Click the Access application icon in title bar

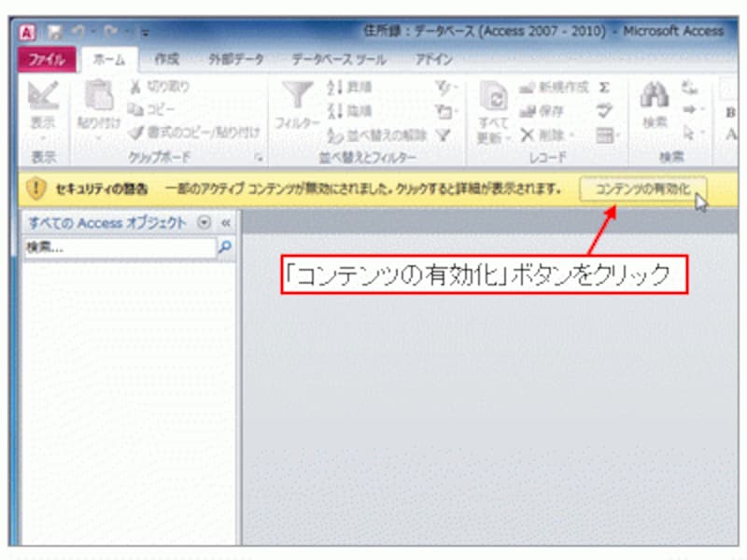[x=28, y=33]
